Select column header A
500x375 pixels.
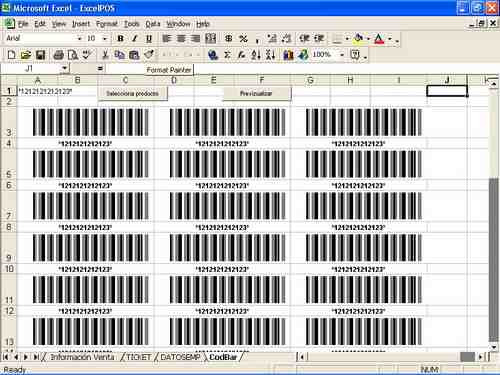[x=38, y=80]
